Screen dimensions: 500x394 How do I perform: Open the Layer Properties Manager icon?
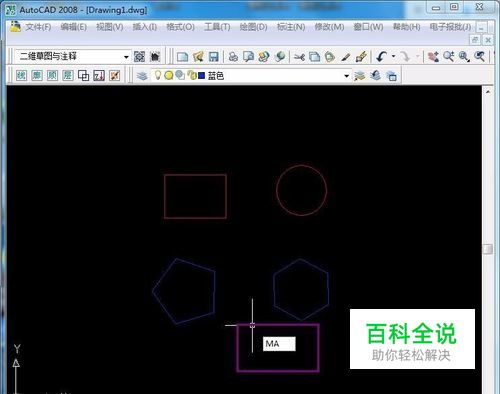142,76
